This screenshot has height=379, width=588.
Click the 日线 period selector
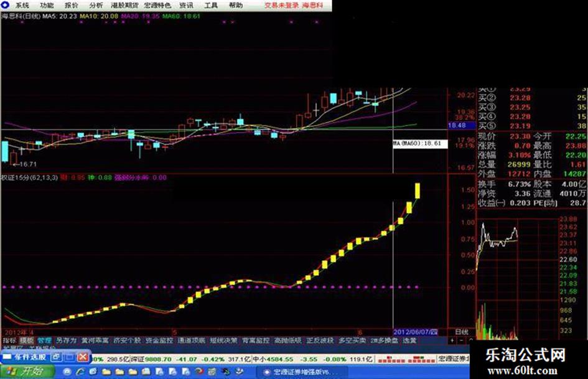(462, 332)
